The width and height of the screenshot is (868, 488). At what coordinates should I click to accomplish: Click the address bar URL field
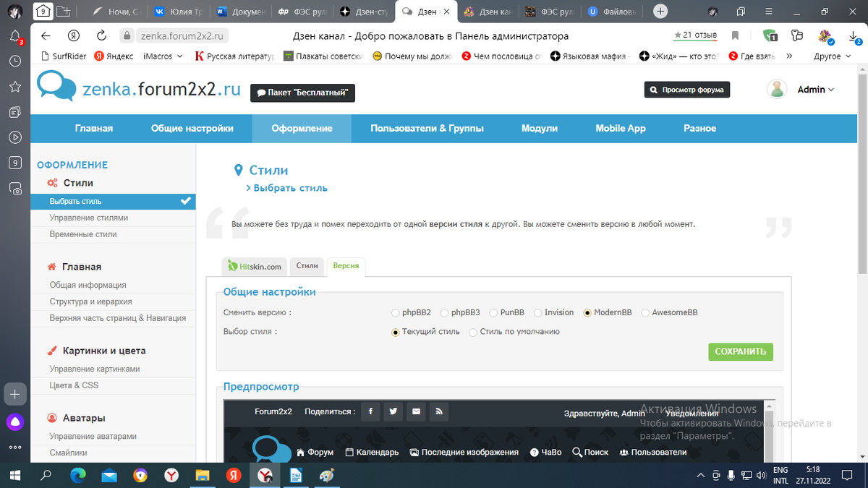182,36
